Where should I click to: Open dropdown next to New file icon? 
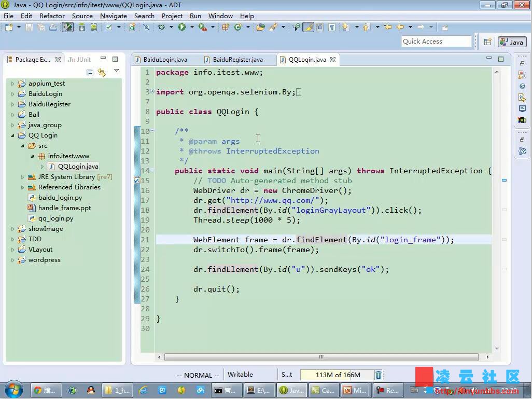pyautogui.click(x=19, y=27)
